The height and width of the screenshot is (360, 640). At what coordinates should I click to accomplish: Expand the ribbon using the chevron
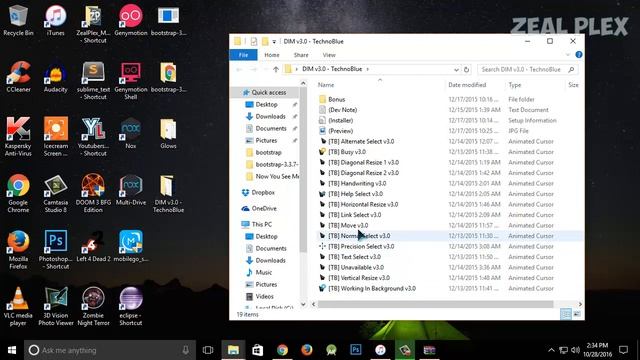pyautogui.click(x=568, y=55)
